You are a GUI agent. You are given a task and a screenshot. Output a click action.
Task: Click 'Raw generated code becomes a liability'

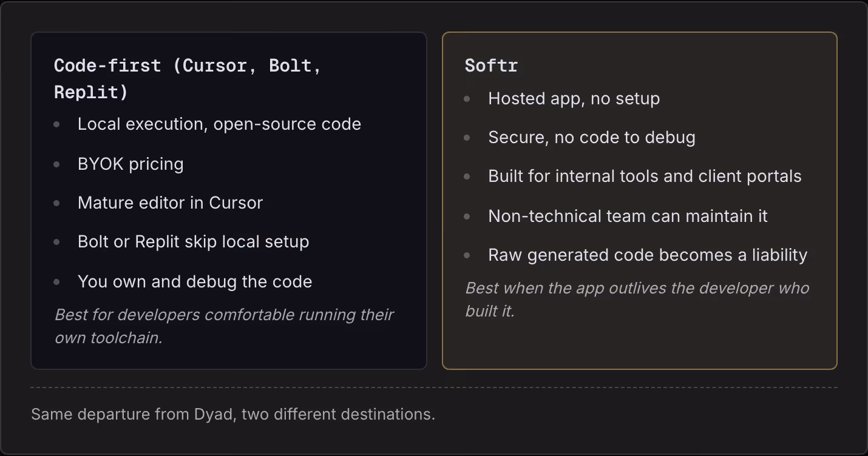pyautogui.click(x=648, y=255)
